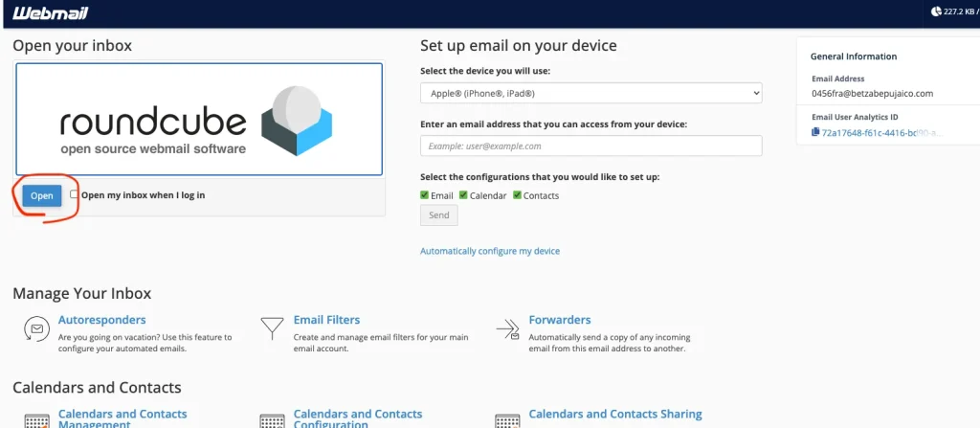
Task: Click the Calendars and Contacts section heading
Action: [x=97, y=388]
